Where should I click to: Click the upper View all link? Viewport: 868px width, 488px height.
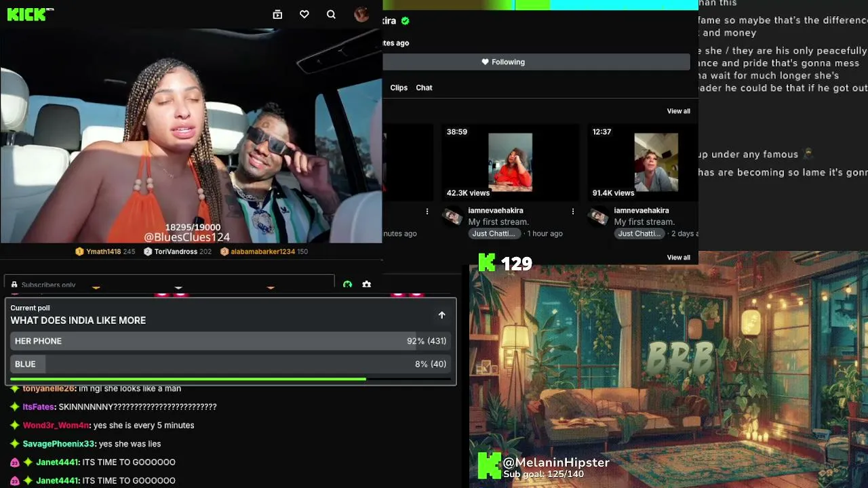coord(678,111)
